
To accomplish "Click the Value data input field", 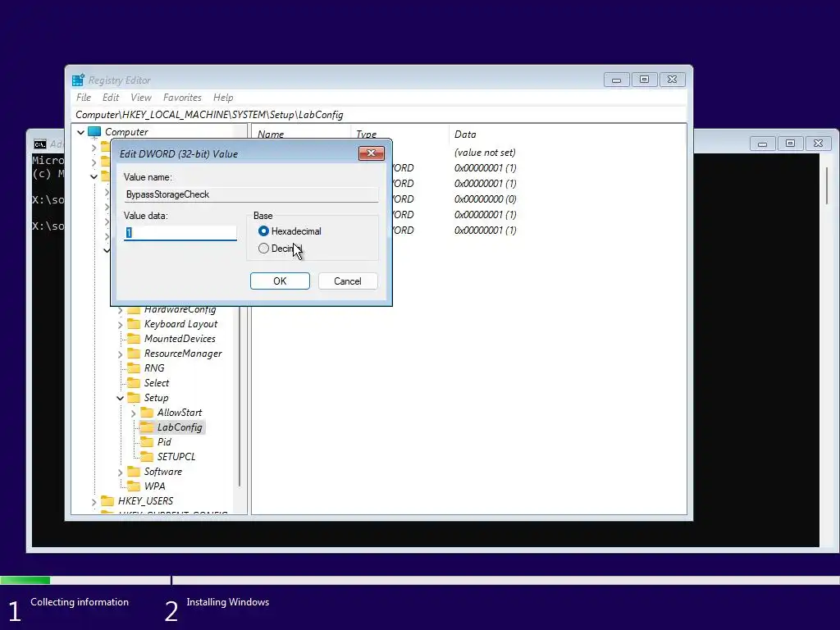I will tap(180, 232).
